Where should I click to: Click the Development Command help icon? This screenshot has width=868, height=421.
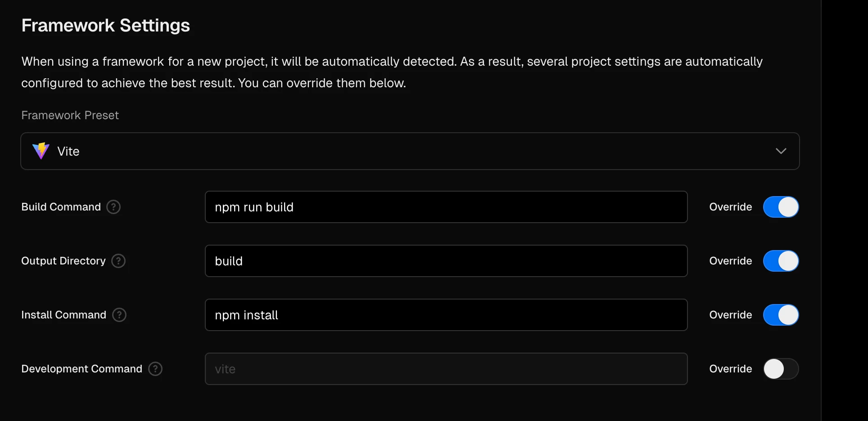155,369
